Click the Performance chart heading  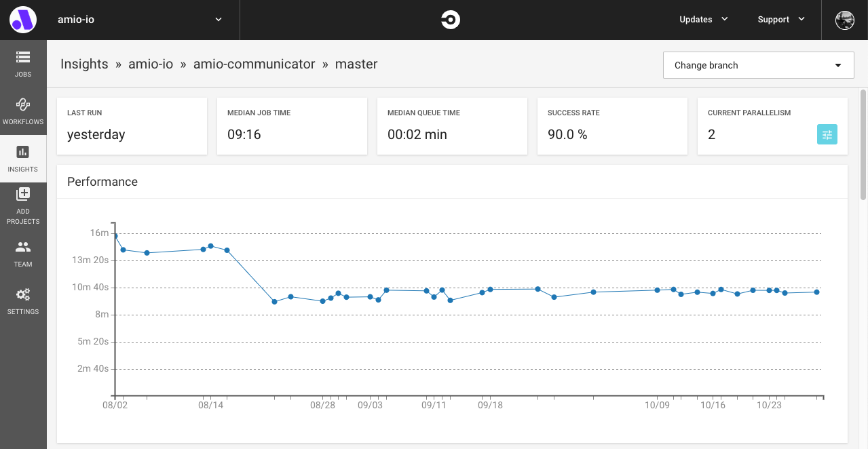(x=102, y=182)
